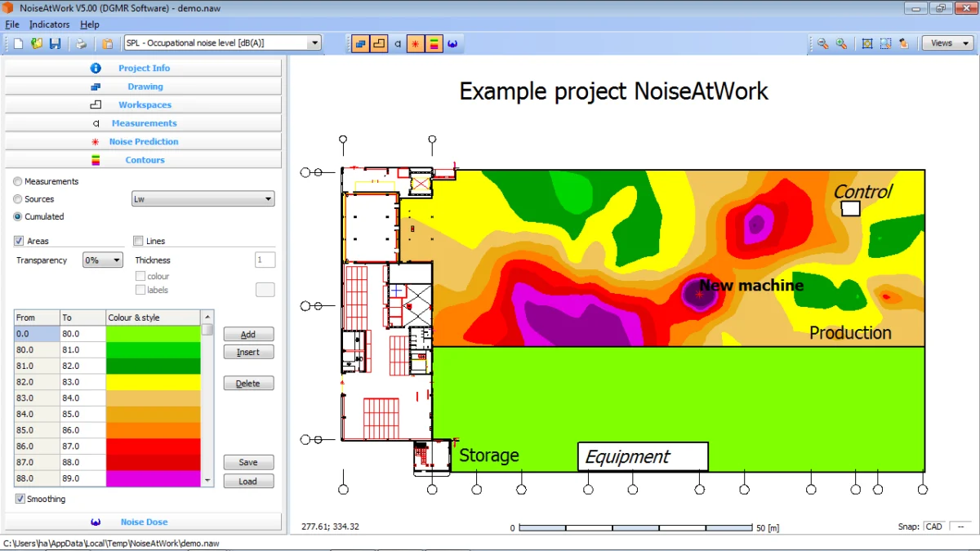Viewport: 980px width, 551px height.
Task: Open the File menu
Action: (x=11, y=24)
